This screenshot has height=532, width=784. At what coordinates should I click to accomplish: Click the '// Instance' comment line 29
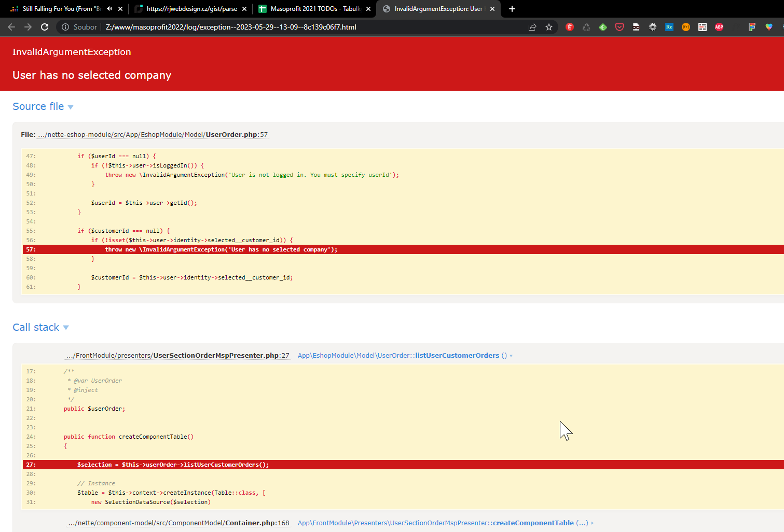pyautogui.click(x=96, y=483)
